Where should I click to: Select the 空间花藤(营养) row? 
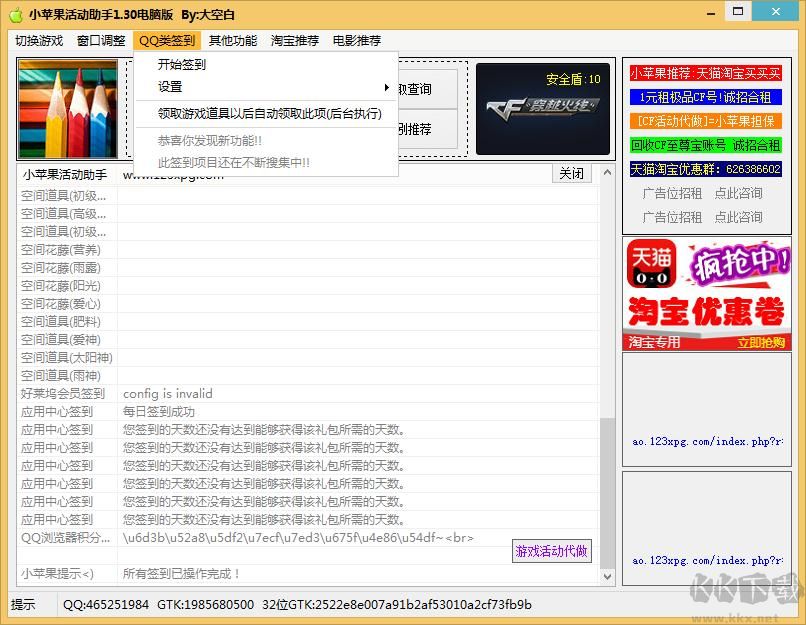(x=308, y=250)
